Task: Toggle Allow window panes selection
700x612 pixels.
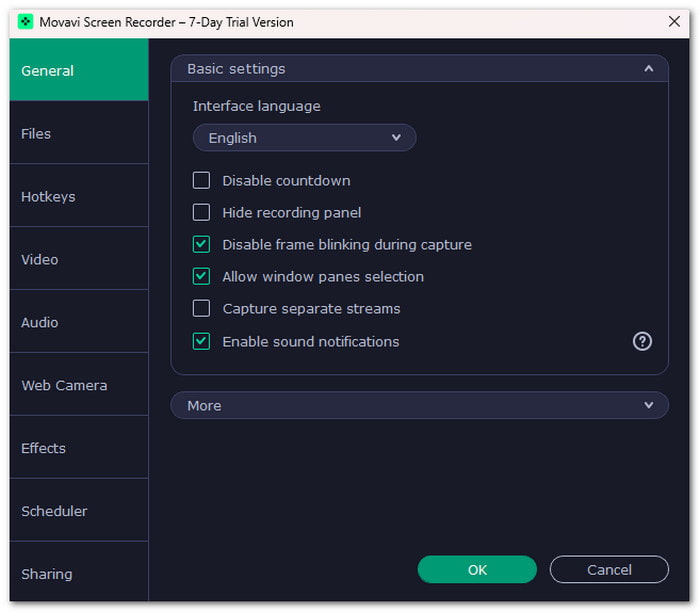Action: click(201, 277)
